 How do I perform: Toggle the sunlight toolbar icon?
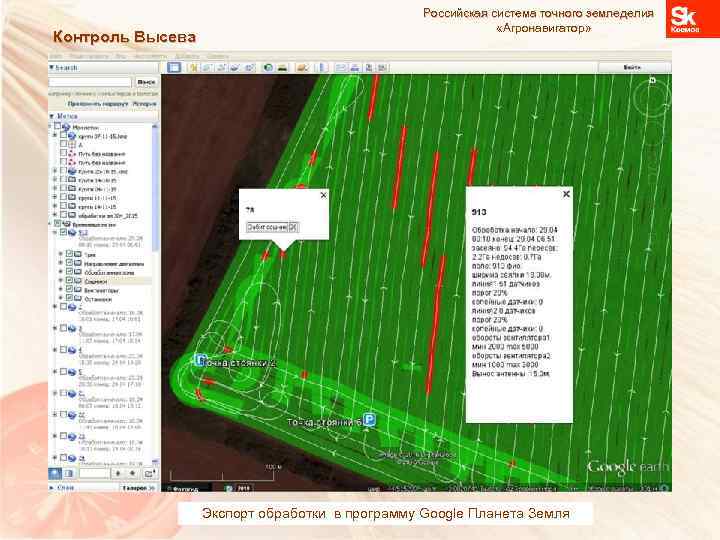tap(282, 68)
